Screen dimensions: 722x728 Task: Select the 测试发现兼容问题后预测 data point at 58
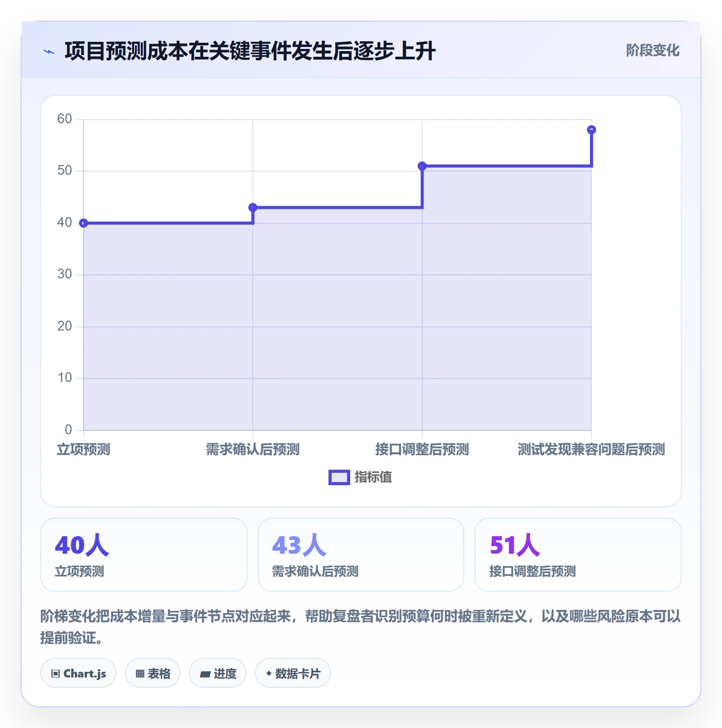click(x=592, y=130)
